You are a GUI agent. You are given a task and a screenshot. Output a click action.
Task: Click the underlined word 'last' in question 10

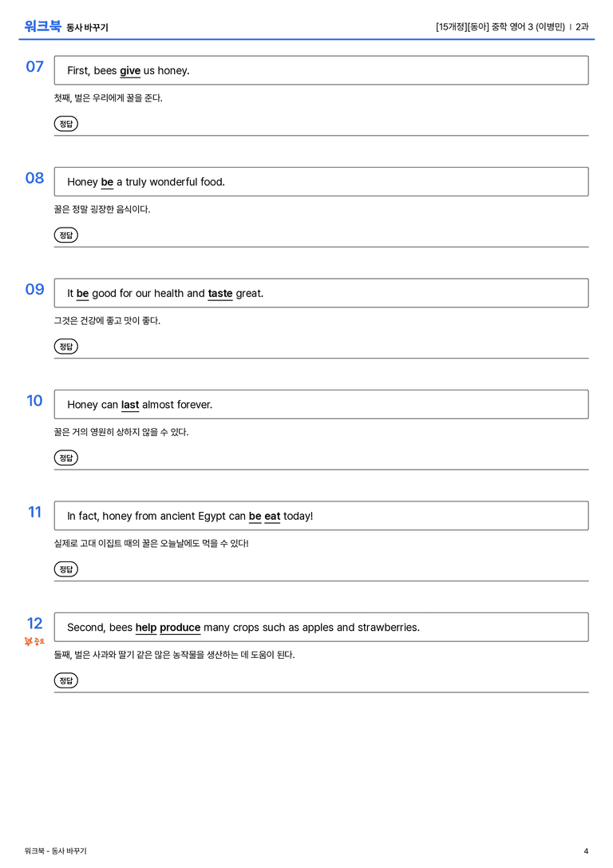130,405
